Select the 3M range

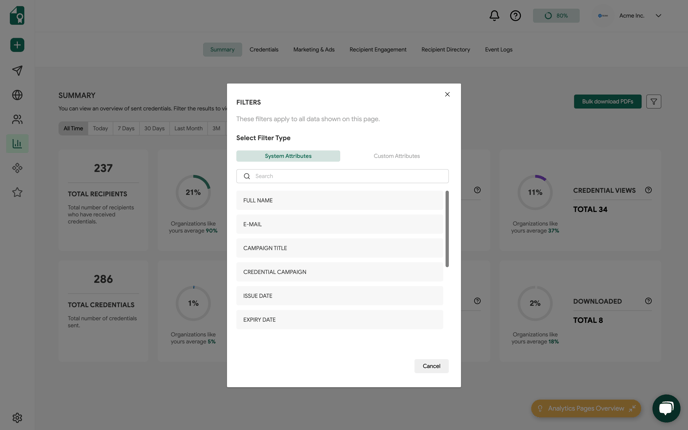(216, 129)
